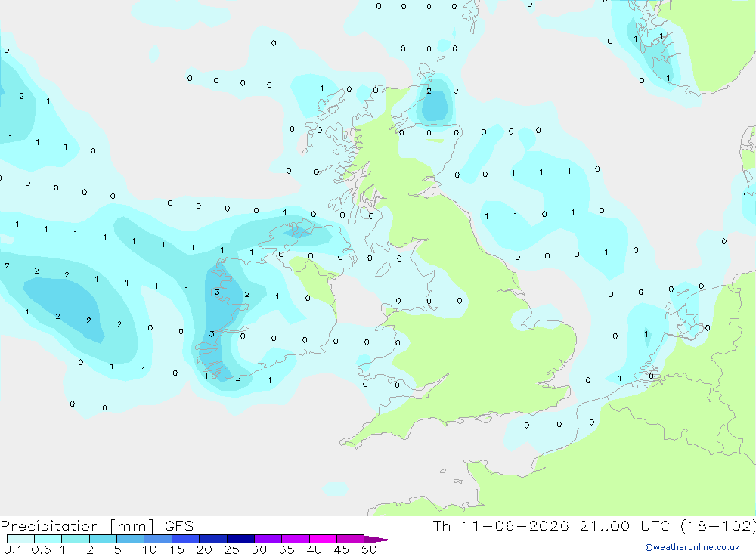Click the 0.1–0.5 mm lightest cyan legend swatch
The height and width of the screenshot is (554, 756).
(x=20, y=539)
